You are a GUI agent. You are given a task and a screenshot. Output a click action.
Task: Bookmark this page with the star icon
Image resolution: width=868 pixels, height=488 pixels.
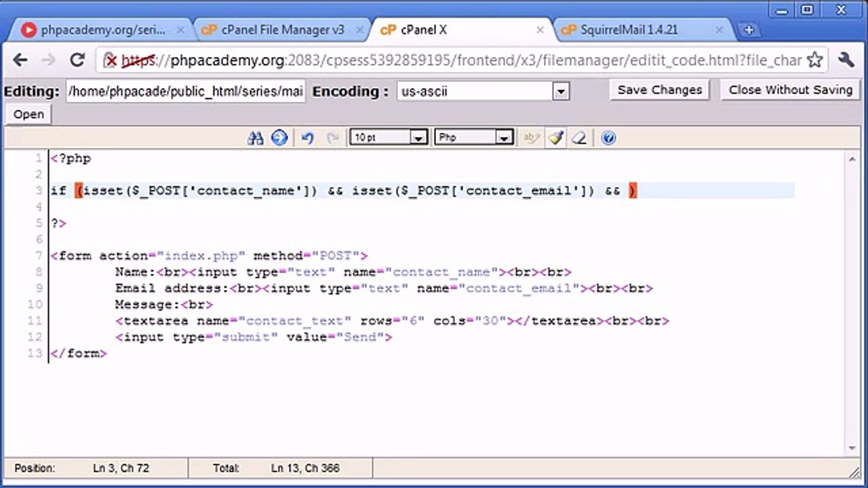click(815, 60)
